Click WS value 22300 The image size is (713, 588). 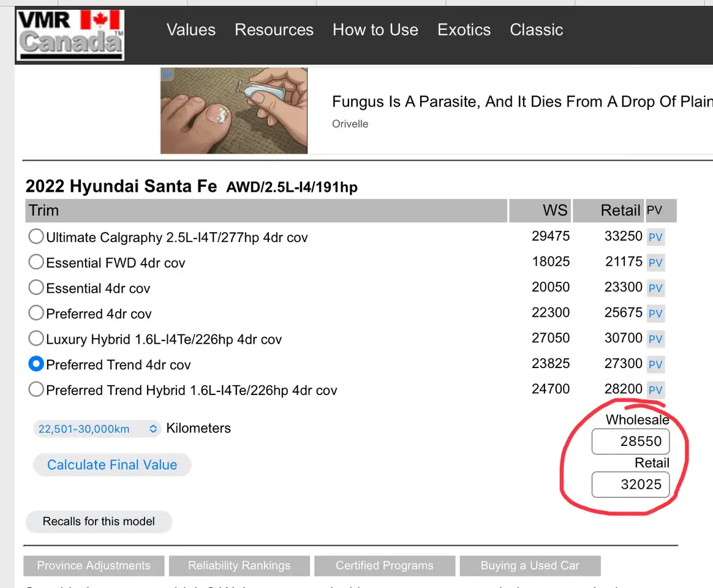[551, 312]
